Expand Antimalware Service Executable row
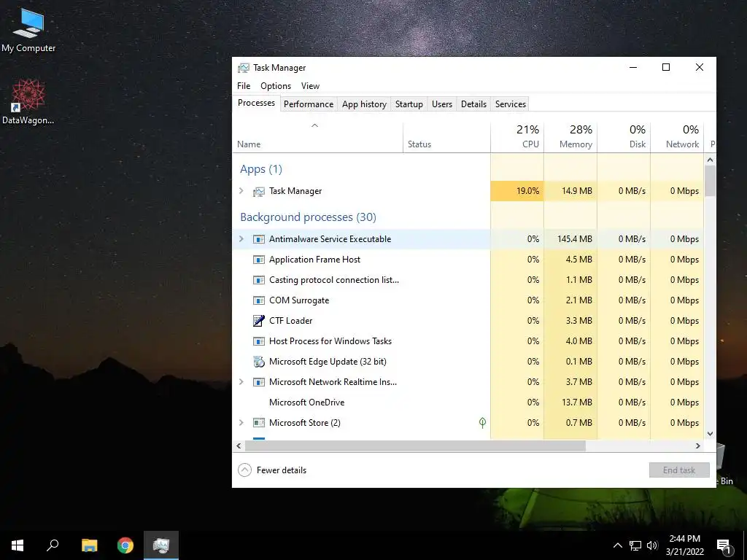Screen dimensions: 747x560 pyautogui.click(x=241, y=239)
